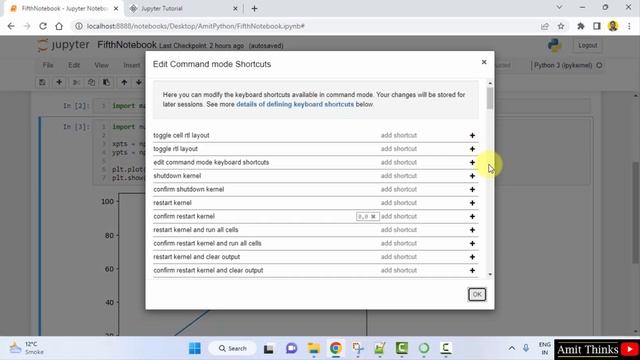The image size is (640, 360).
Task: Click shortcut input field for toggle cell rtl layout
Action: coord(399,136)
